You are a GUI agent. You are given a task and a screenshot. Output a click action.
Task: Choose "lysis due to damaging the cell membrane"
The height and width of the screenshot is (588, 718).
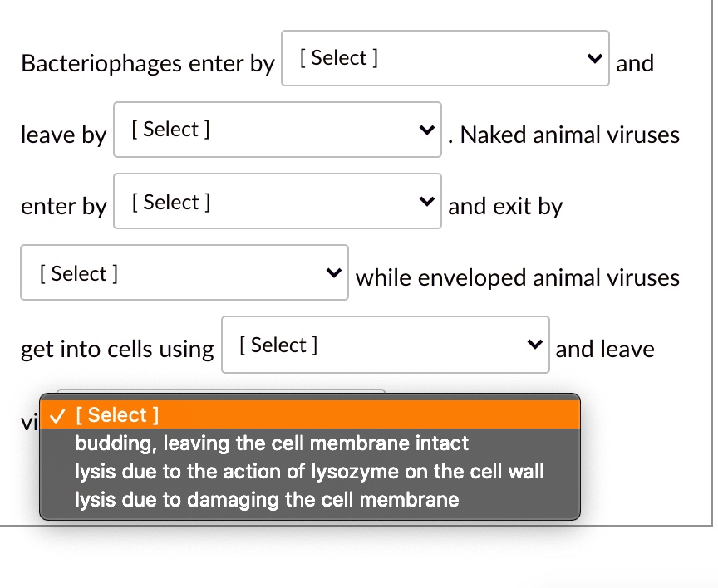pos(267,499)
